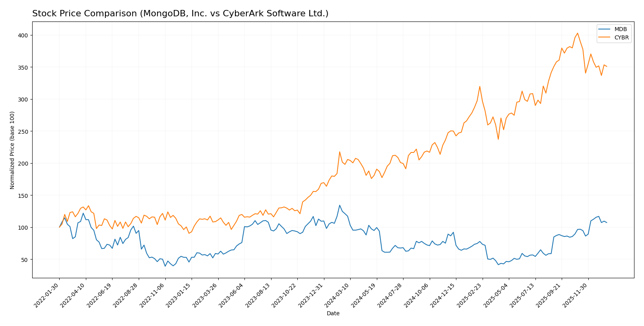644x326 pixels.
Task: Pick the 2024-12-15 date tick label
Action: click(444, 295)
